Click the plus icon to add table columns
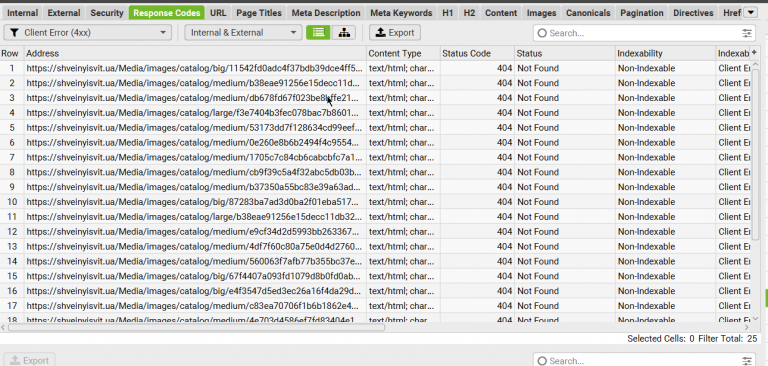This screenshot has height=366, width=768. coord(754,52)
